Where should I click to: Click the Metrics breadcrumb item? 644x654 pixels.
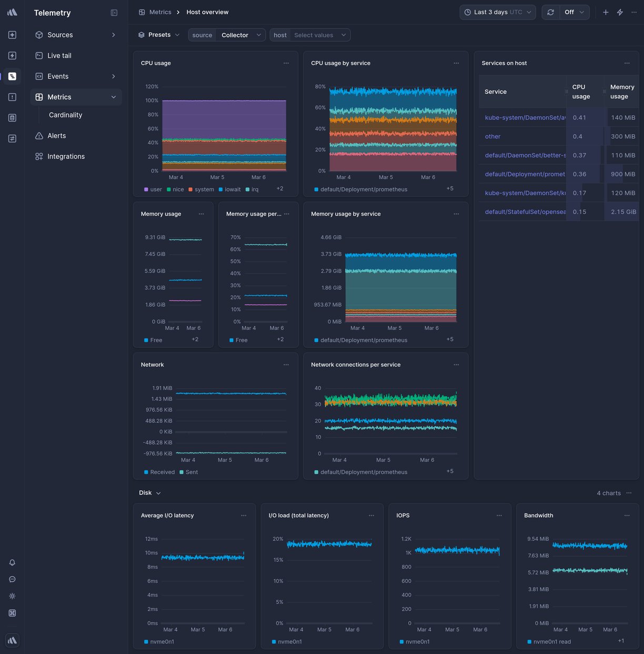(x=160, y=12)
